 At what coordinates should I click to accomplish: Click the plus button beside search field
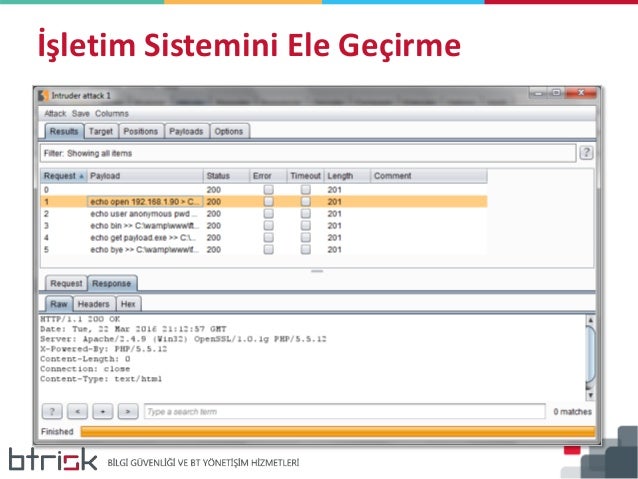[103, 411]
